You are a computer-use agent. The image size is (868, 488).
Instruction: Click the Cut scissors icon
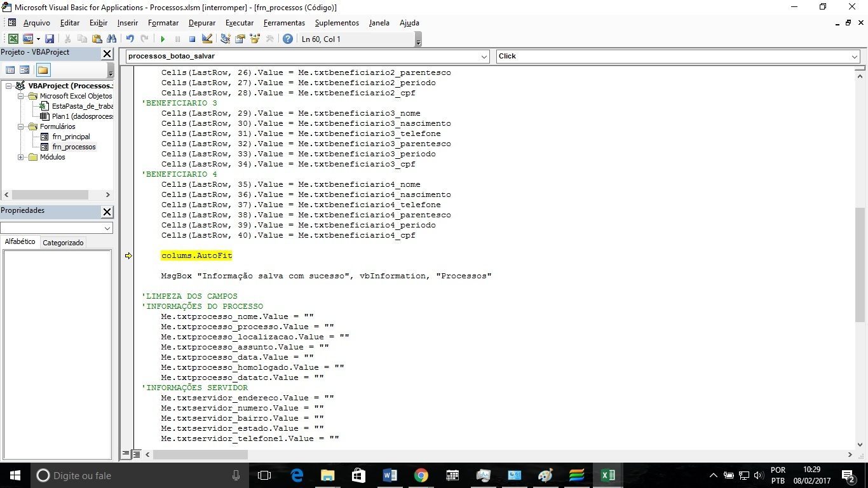coord(68,39)
